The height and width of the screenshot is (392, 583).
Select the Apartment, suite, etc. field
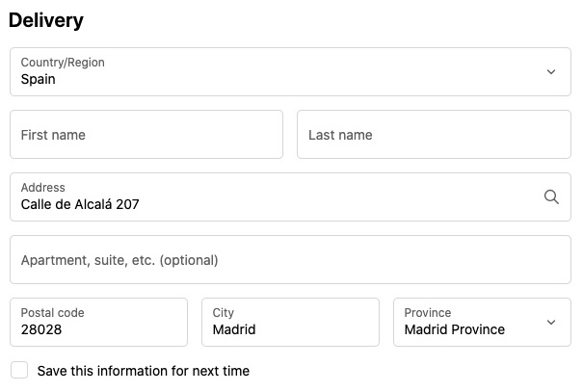(290, 260)
